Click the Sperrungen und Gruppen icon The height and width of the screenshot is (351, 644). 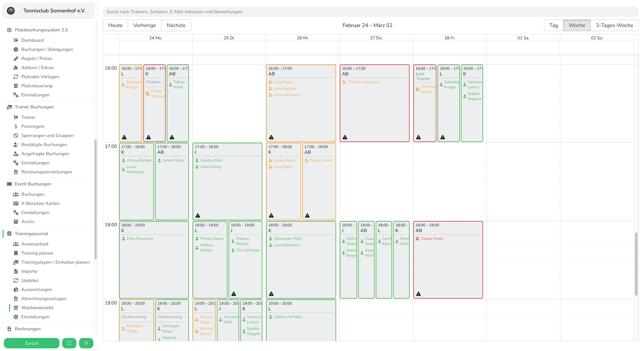coord(16,135)
